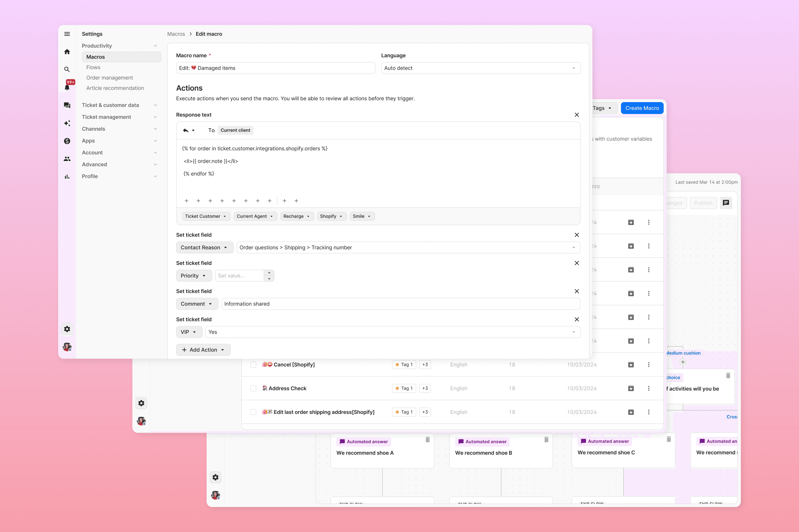This screenshot has width=799, height=532.
Task: Delete the We recommend shoe B card
Action: (x=547, y=440)
